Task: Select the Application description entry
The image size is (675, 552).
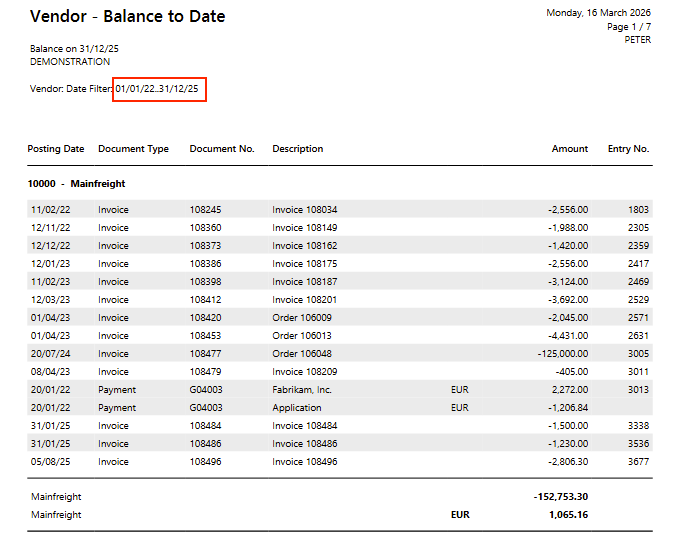Action: 296,408
